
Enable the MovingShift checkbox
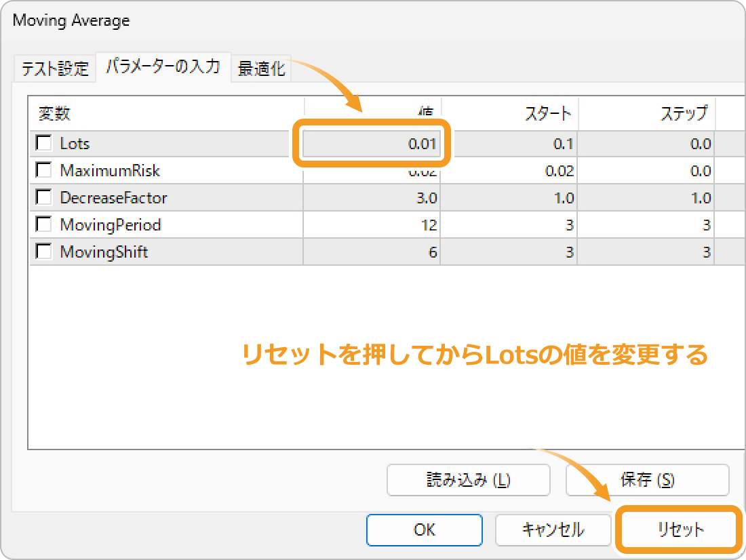(x=44, y=252)
